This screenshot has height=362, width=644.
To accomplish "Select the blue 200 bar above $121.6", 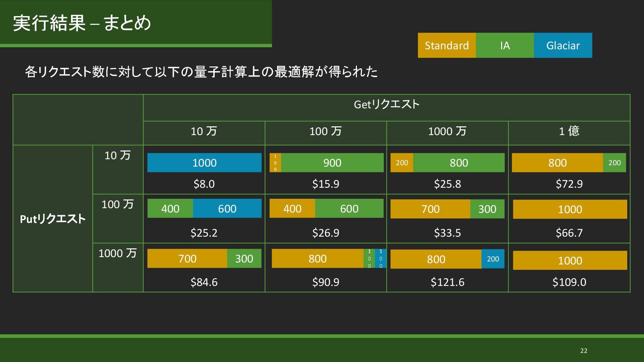I will (x=493, y=259).
